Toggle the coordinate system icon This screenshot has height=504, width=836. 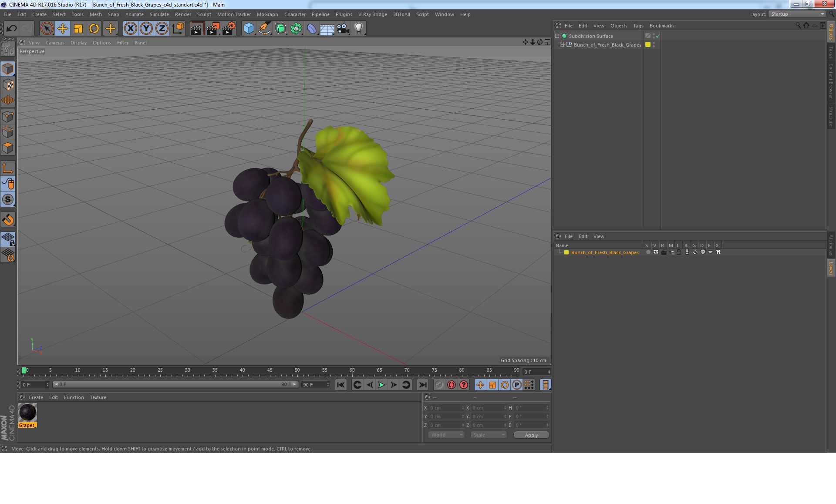tap(178, 29)
